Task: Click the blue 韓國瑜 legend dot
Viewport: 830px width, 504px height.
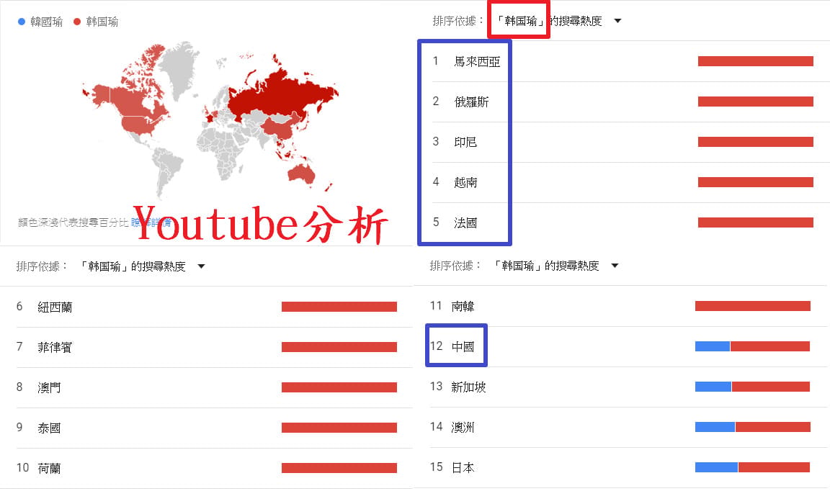Action: click(21, 22)
